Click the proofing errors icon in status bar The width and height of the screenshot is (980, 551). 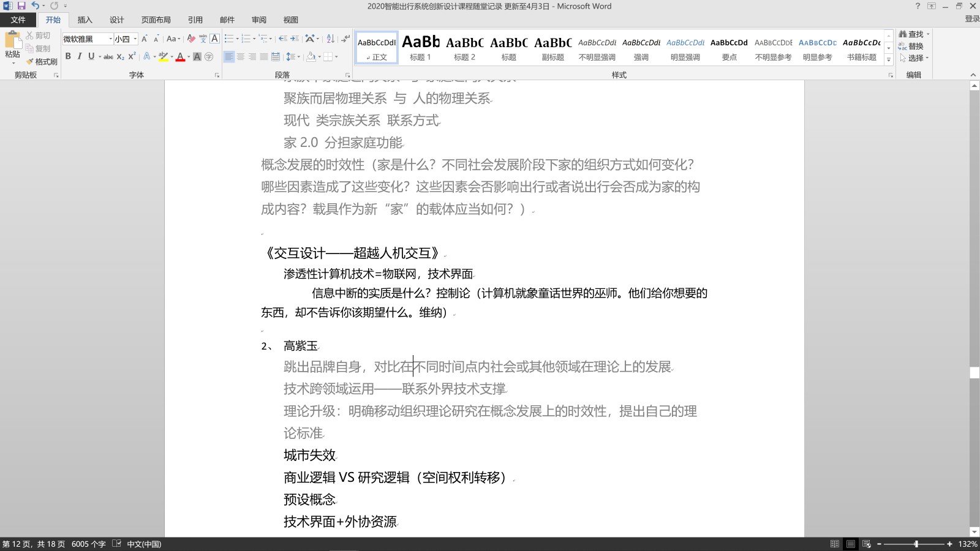pos(116,544)
